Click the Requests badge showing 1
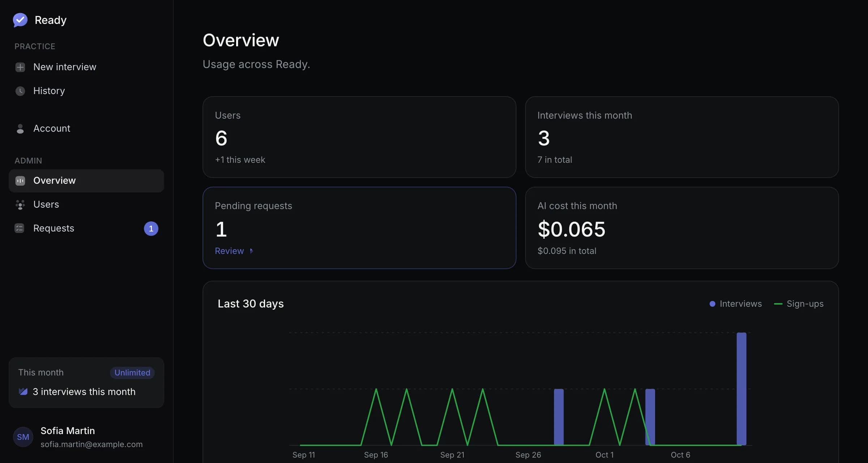 pyautogui.click(x=151, y=229)
